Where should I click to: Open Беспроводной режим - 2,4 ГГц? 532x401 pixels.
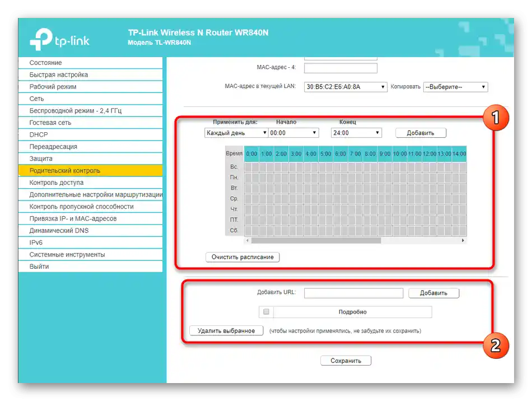pyautogui.click(x=91, y=110)
